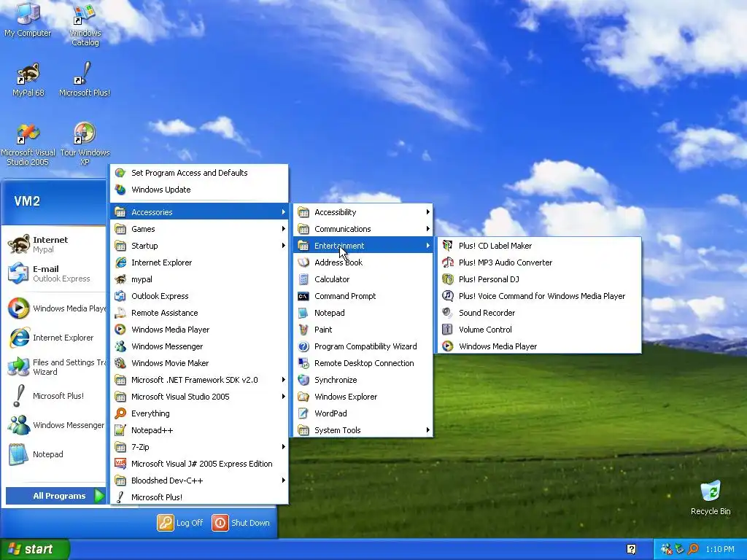Click the clock showing 1:10 PM

click(720, 550)
